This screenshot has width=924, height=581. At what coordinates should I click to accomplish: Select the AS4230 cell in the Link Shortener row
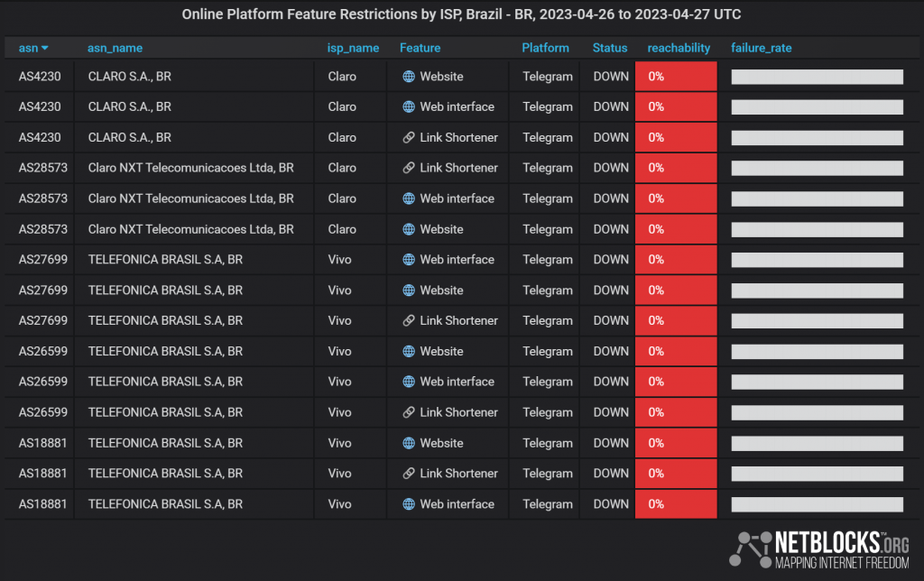point(40,137)
